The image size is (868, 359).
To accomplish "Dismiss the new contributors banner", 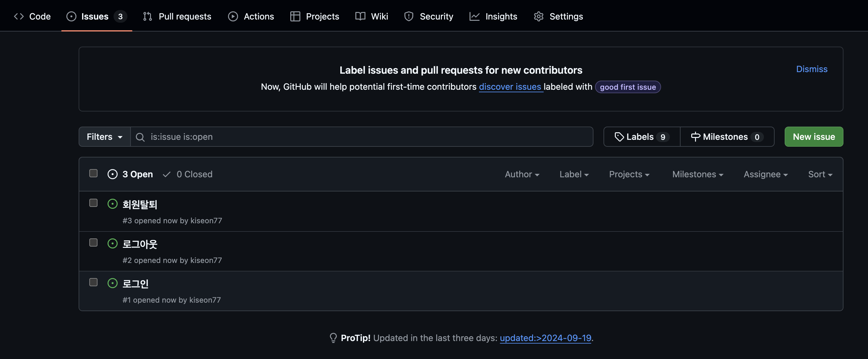I will [811, 69].
